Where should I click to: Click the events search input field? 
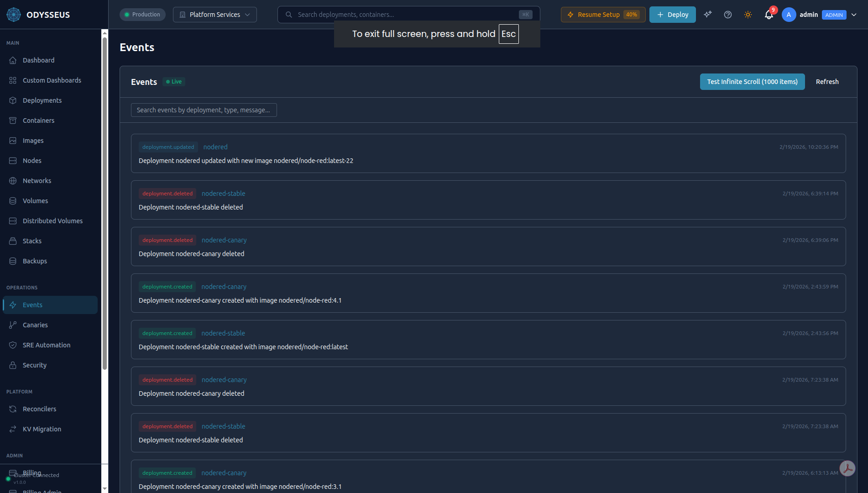[204, 110]
